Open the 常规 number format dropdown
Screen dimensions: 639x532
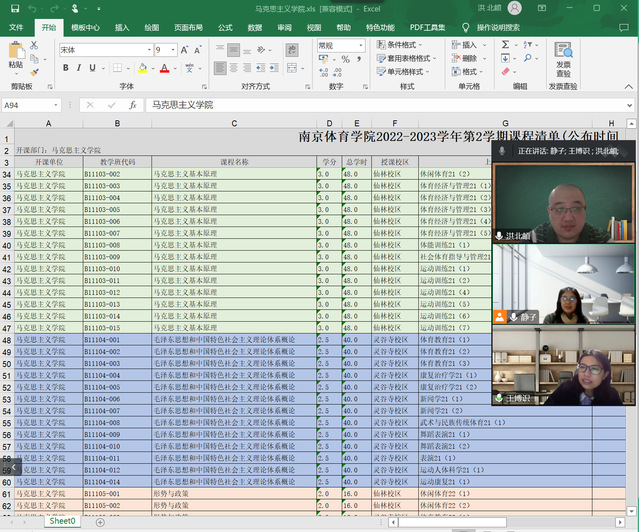[x=361, y=45]
